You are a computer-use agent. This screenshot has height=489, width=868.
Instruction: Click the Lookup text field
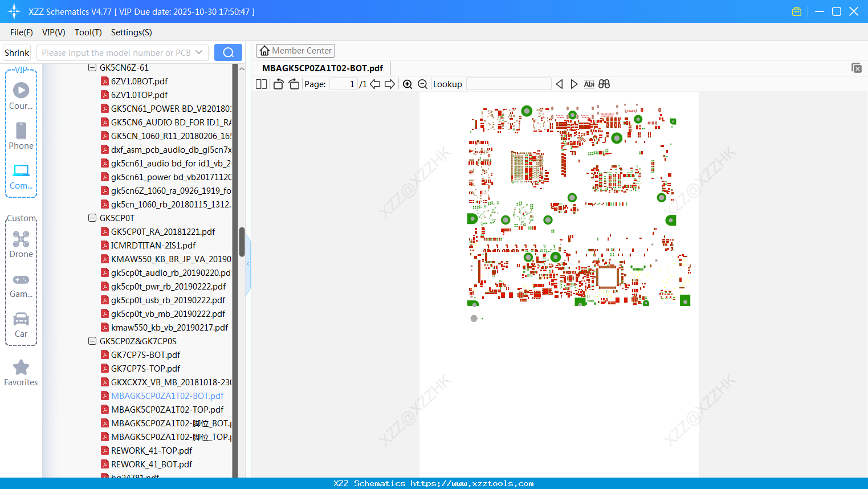pyautogui.click(x=509, y=84)
